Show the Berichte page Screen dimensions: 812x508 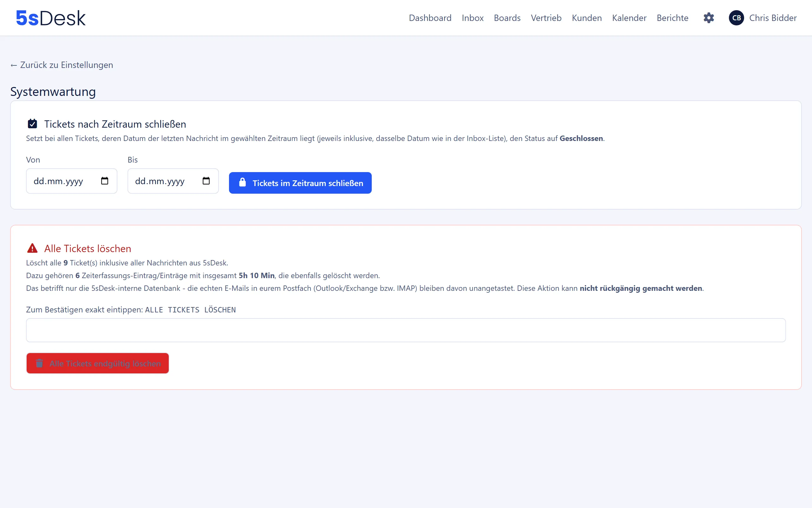[672, 18]
